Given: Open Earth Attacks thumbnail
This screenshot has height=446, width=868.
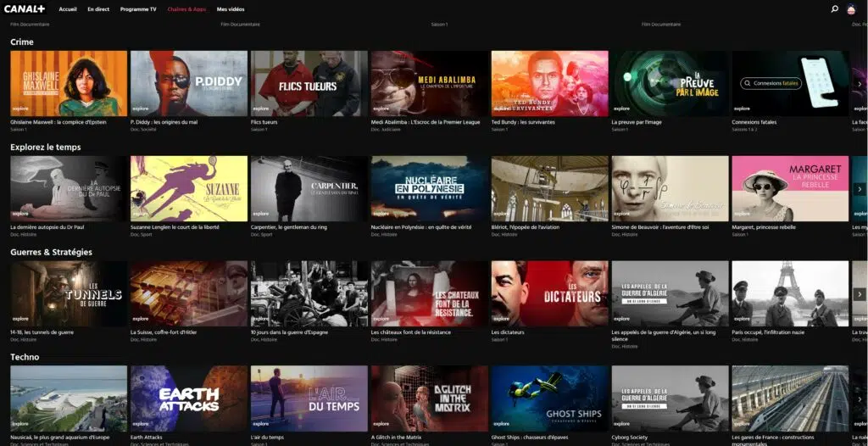Looking at the screenshot, I should pos(189,399).
